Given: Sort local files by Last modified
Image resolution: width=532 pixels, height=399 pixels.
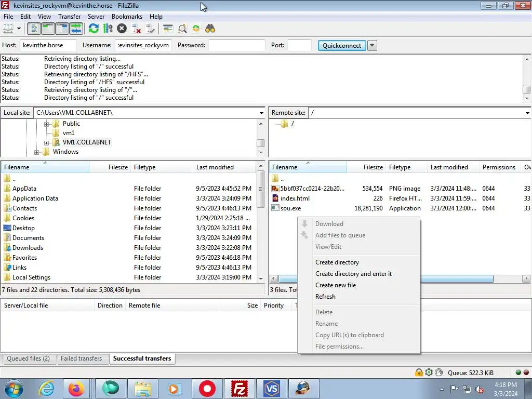Looking at the screenshot, I should [x=224, y=167].
